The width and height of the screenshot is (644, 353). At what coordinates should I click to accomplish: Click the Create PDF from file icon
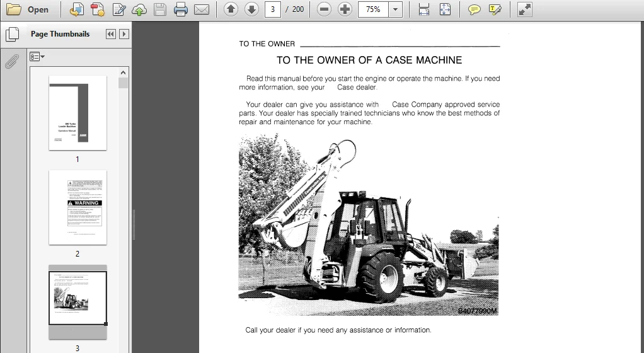(x=77, y=9)
